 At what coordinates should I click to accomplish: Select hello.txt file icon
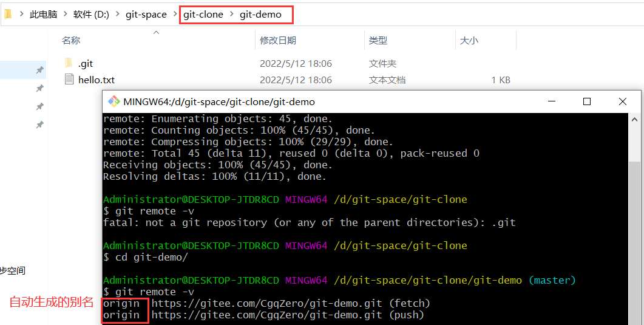pos(69,80)
